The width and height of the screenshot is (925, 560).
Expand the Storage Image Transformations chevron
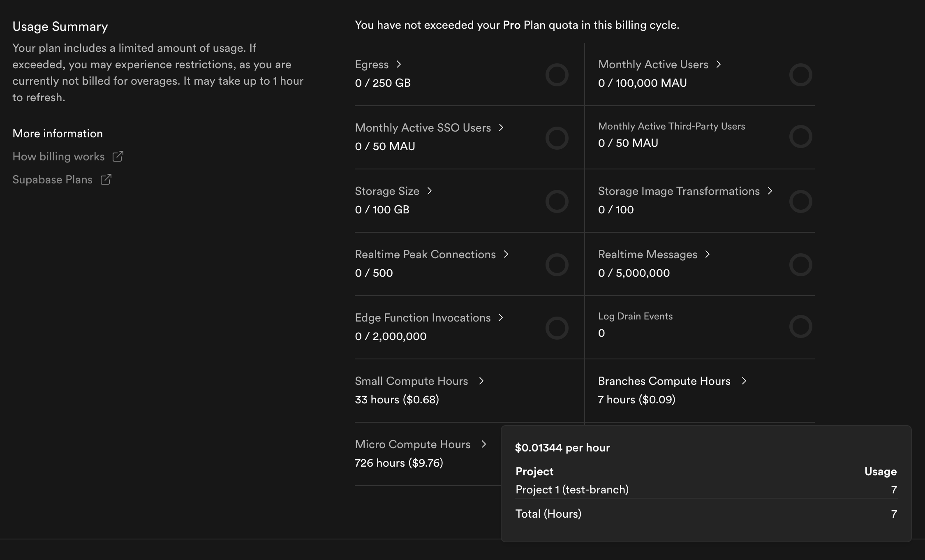pyautogui.click(x=770, y=191)
